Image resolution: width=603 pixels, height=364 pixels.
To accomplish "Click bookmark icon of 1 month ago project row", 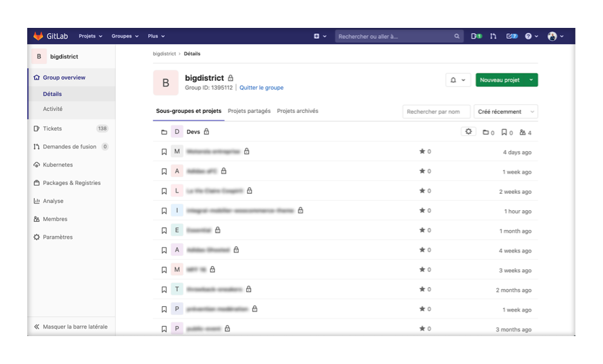I will click(164, 231).
